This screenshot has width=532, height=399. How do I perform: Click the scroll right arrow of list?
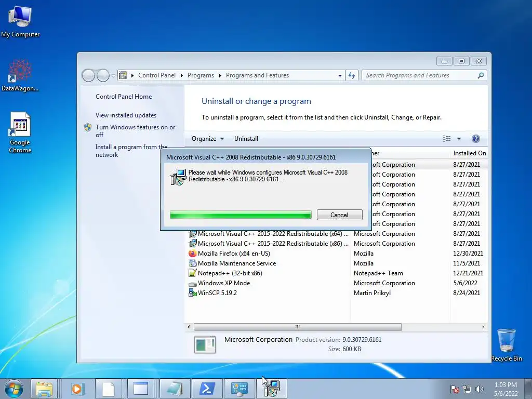483,327
